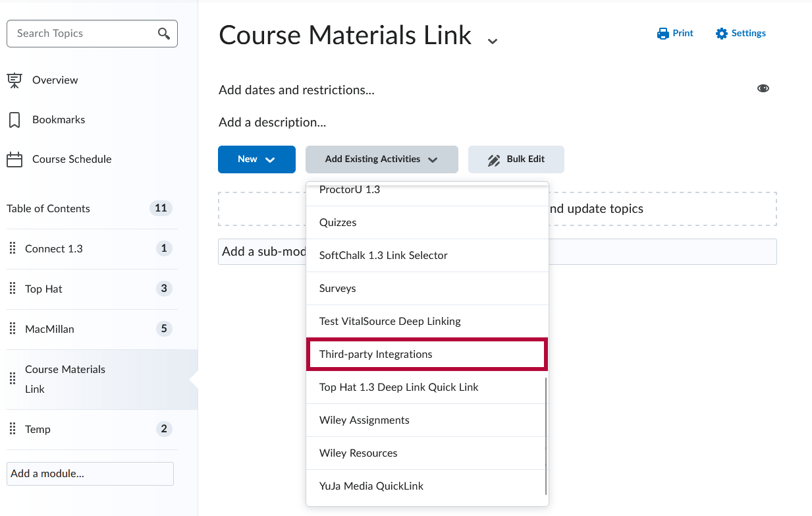Open the New dropdown button

tap(257, 159)
